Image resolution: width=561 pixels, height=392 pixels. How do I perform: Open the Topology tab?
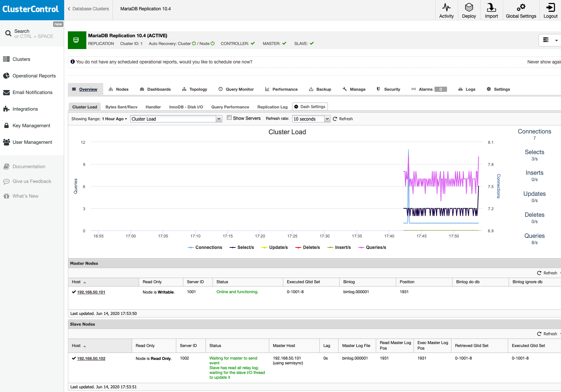tap(194, 89)
